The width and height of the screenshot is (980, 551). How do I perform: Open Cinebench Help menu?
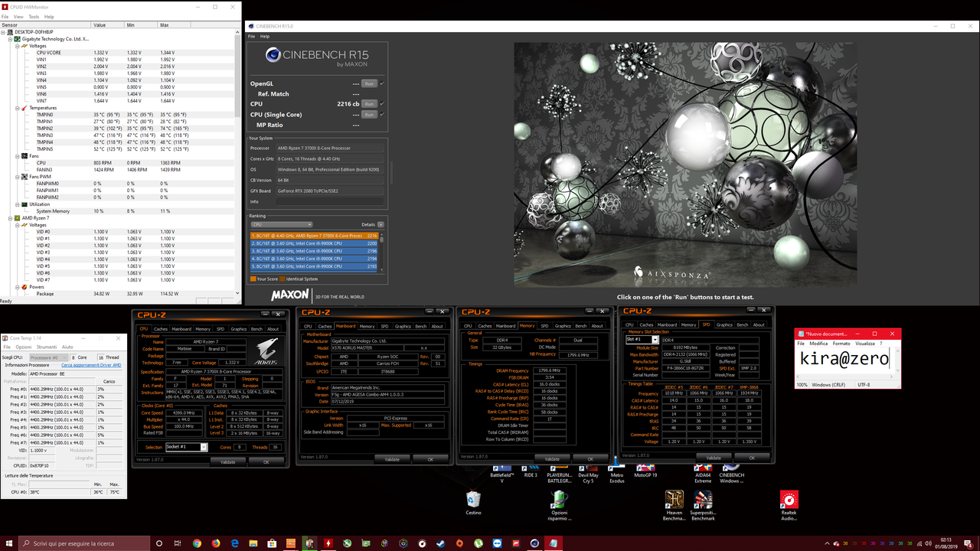click(265, 37)
